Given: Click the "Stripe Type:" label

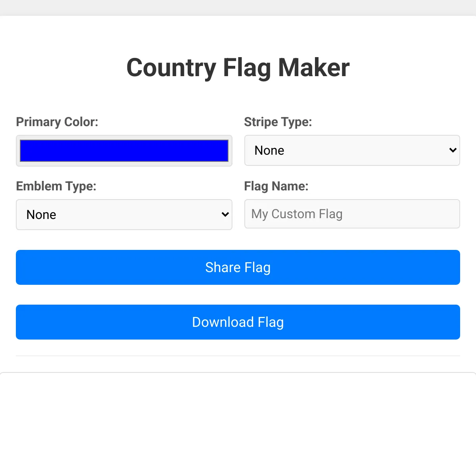Looking at the screenshot, I should click(278, 122).
